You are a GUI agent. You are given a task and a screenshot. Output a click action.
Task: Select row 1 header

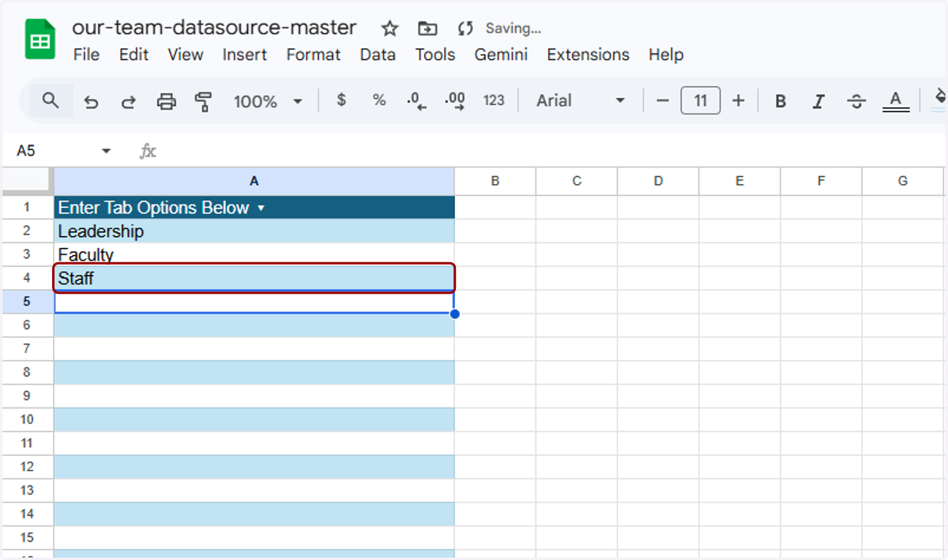point(28,207)
